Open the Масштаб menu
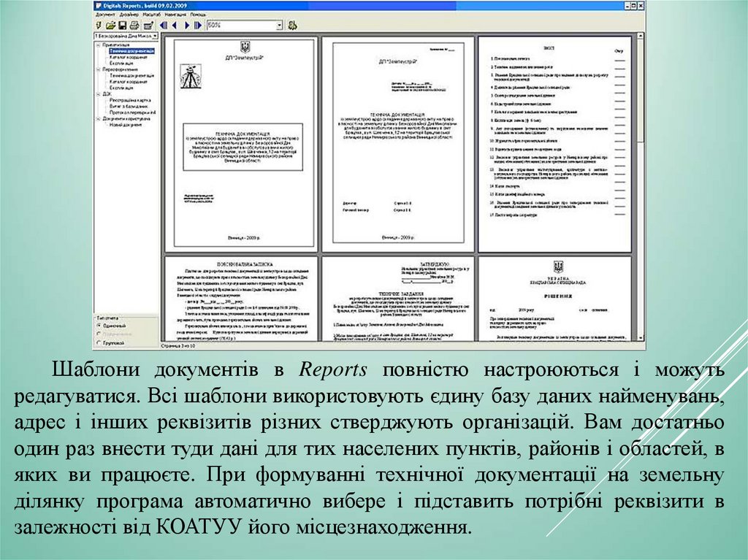This screenshot has width=748, height=560. [152, 15]
